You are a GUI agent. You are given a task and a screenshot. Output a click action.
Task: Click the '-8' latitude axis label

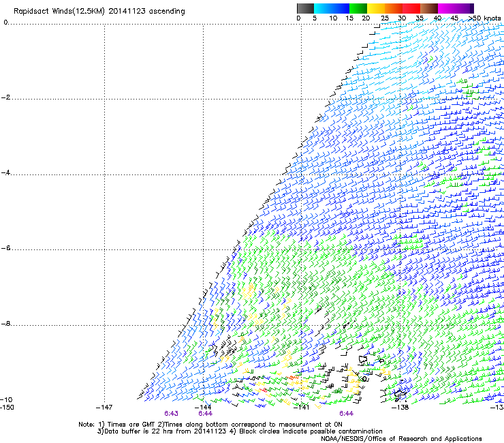coord(5,324)
